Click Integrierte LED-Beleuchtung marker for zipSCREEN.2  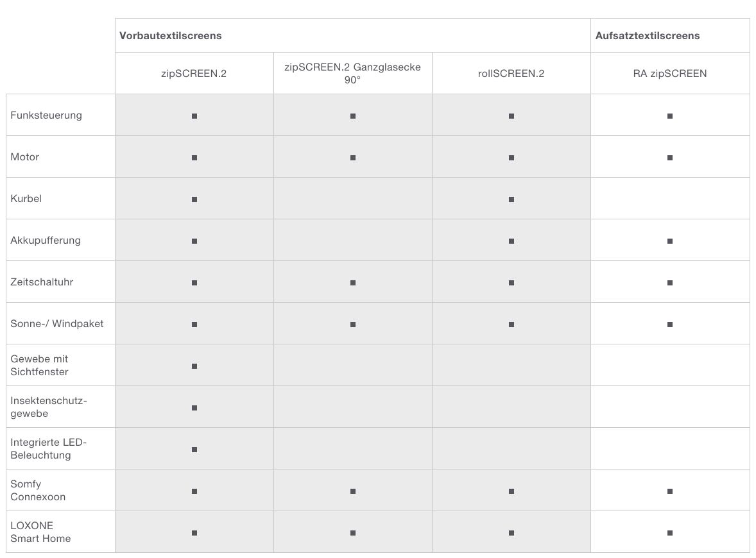tap(194, 450)
